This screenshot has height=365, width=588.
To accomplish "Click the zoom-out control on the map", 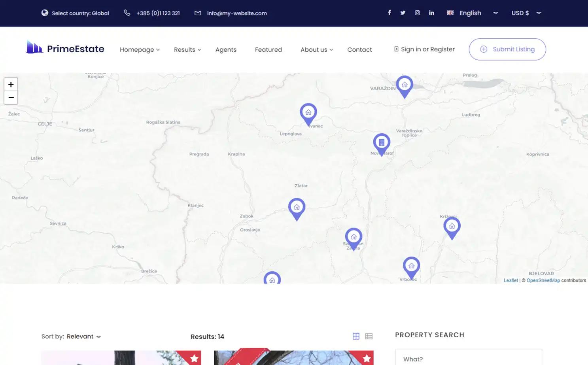I will click(11, 97).
